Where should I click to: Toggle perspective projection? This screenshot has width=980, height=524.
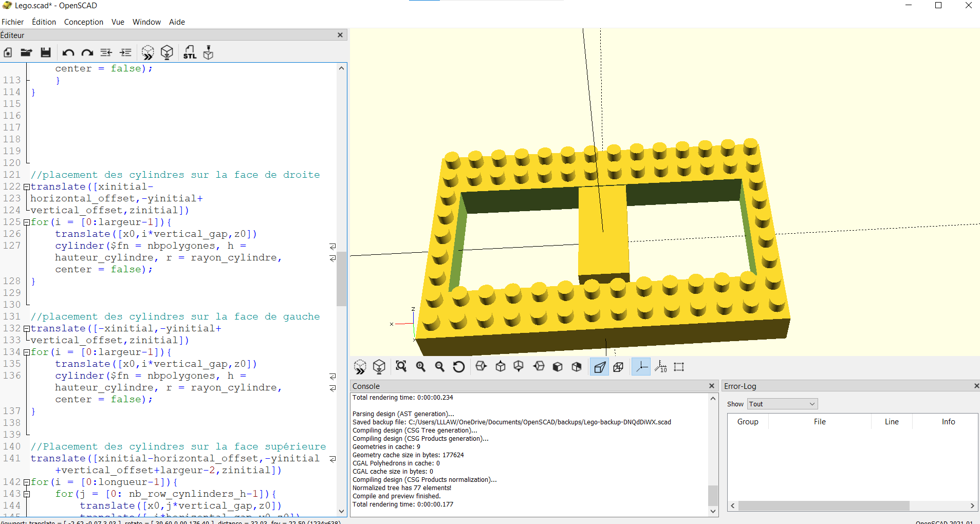(x=599, y=367)
